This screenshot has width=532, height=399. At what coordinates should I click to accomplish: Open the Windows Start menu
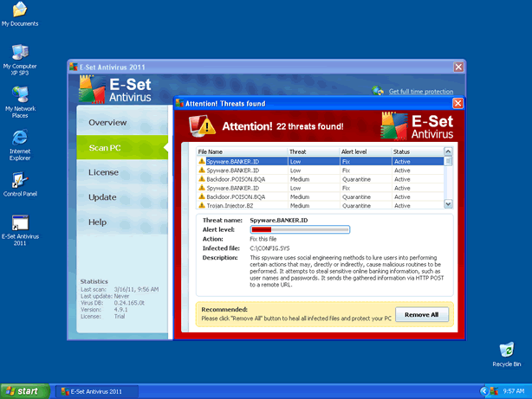coord(23,391)
